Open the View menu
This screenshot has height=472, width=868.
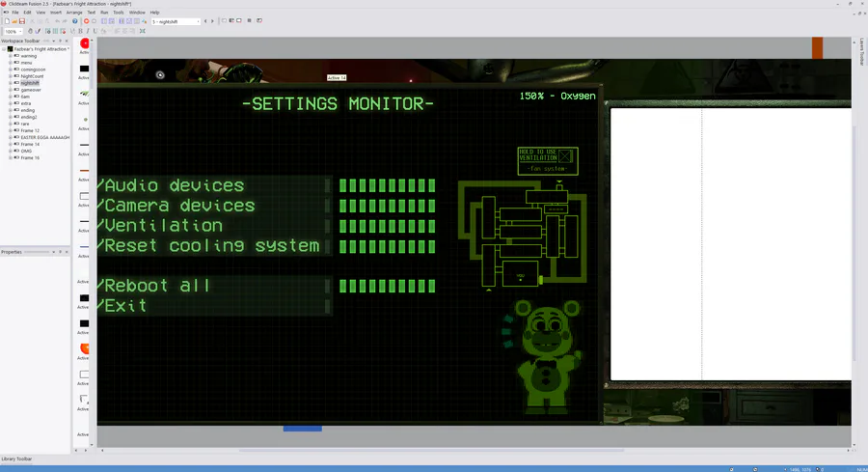click(41, 13)
